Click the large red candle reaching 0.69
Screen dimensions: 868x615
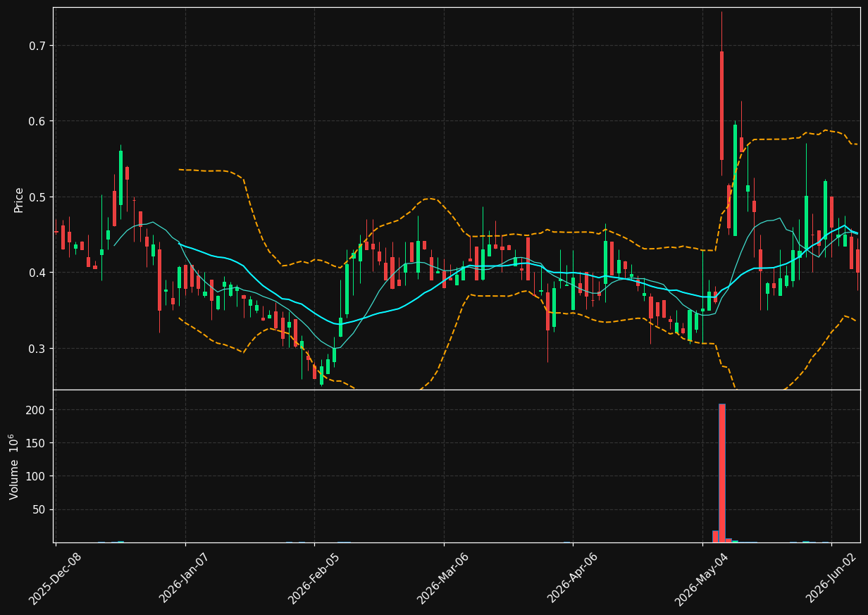tap(721, 106)
